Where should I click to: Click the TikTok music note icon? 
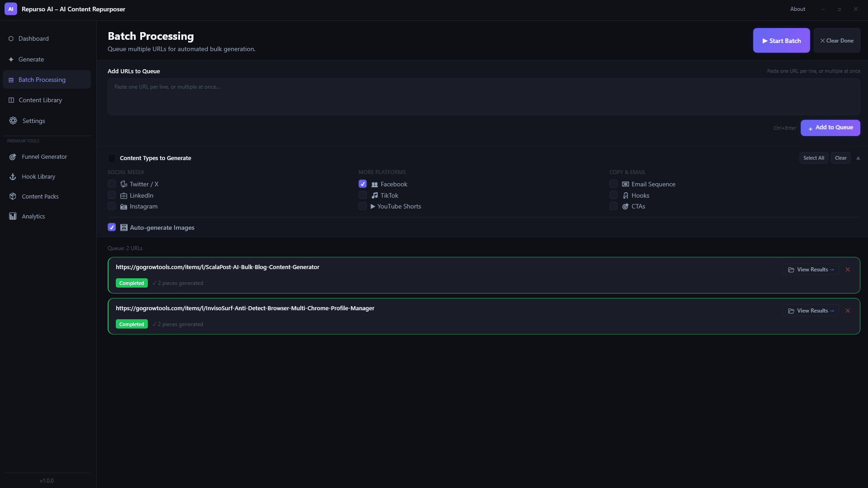(375, 195)
